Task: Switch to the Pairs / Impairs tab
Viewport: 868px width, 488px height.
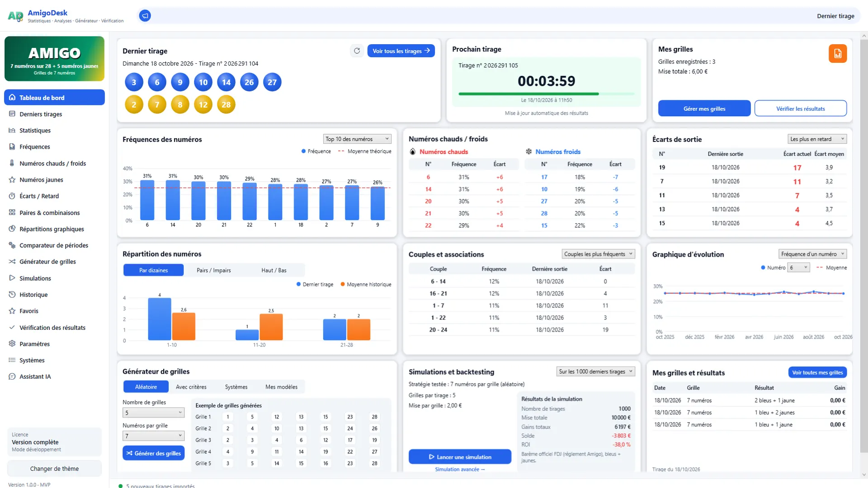Action: pyautogui.click(x=214, y=270)
